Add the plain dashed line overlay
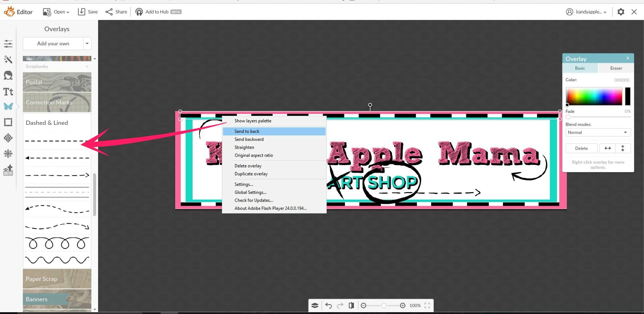 [x=57, y=141]
